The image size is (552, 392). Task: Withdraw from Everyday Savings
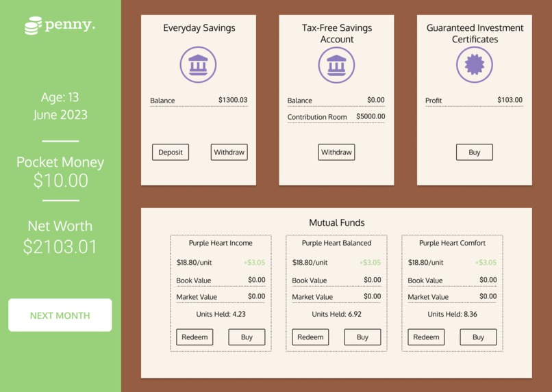tap(229, 153)
